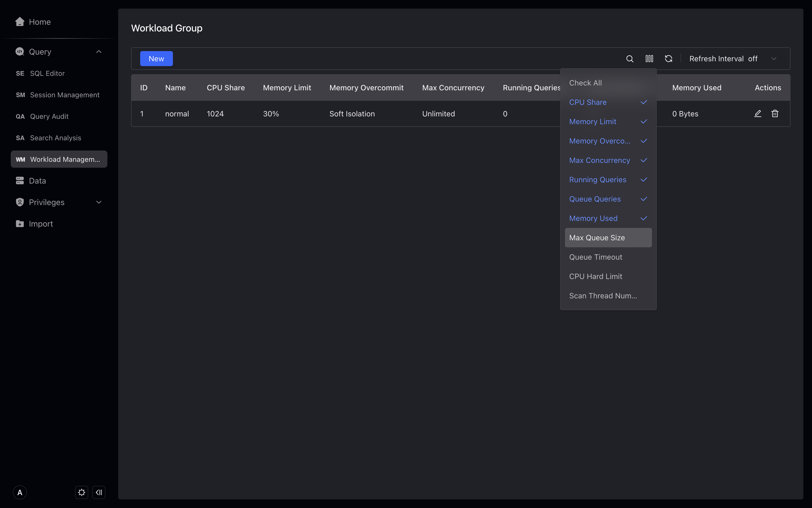Delete the normal workload group

pyautogui.click(x=775, y=113)
